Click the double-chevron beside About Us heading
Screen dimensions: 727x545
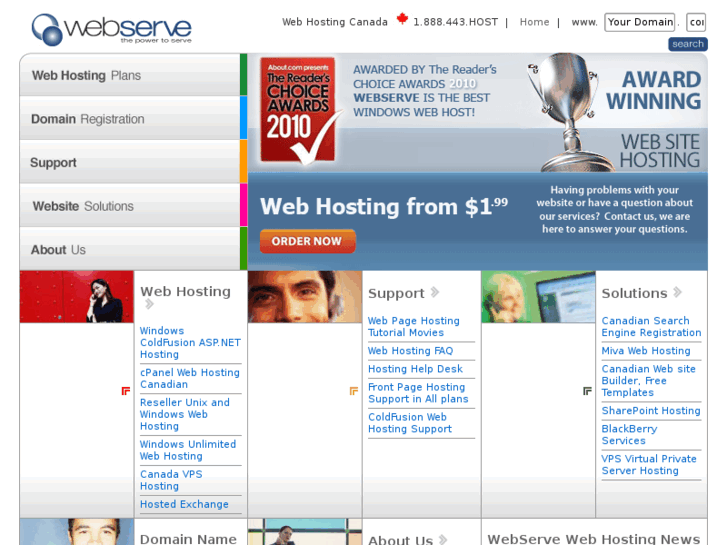443,539
